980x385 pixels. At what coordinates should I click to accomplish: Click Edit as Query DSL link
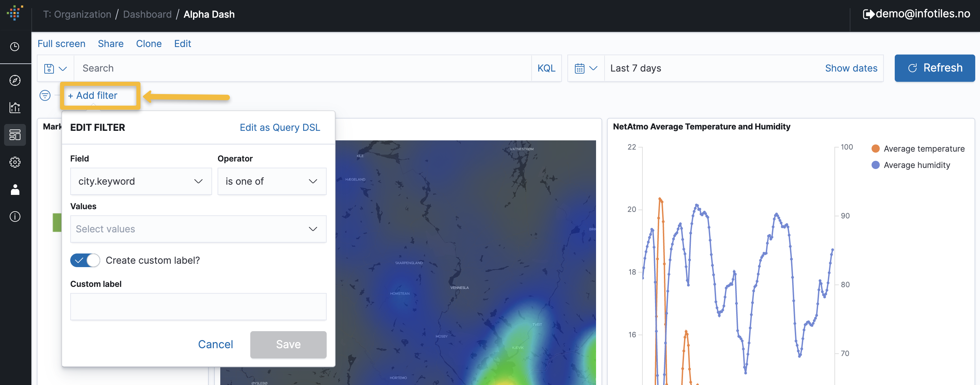pos(280,127)
